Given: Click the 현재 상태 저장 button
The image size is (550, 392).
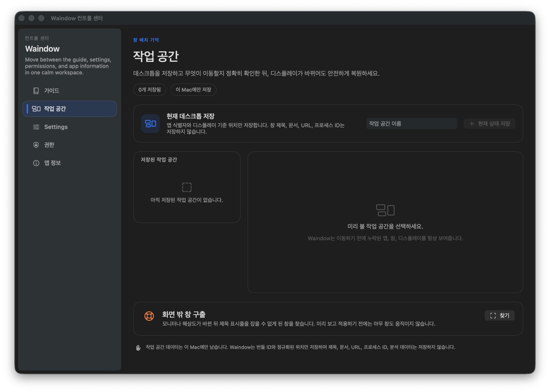Looking at the screenshot, I should click(x=489, y=123).
